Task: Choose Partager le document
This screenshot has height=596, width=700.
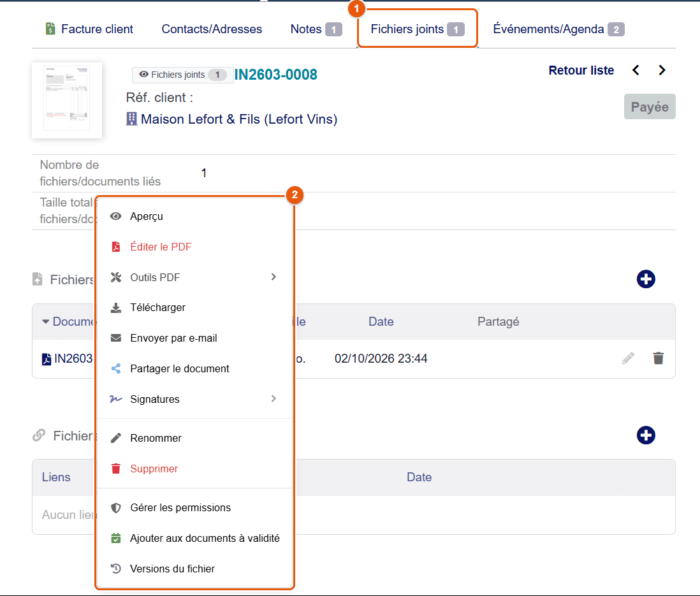Action: click(x=194, y=369)
